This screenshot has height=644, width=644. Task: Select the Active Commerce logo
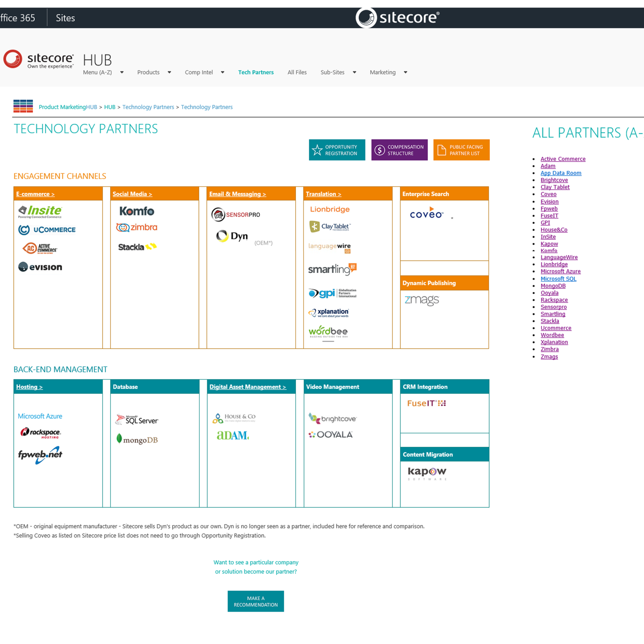[x=40, y=248]
